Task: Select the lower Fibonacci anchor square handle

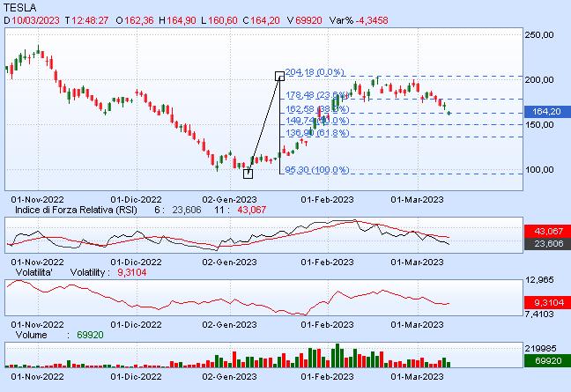Action: [x=248, y=174]
